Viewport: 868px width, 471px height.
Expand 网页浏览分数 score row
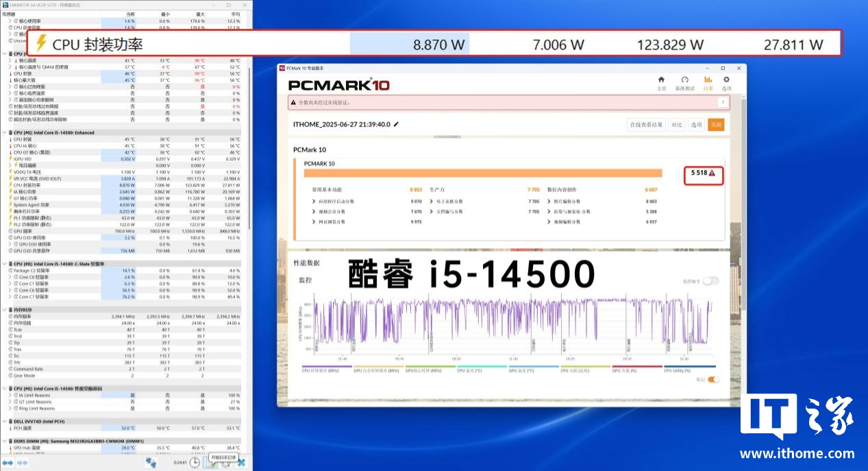point(314,222)
